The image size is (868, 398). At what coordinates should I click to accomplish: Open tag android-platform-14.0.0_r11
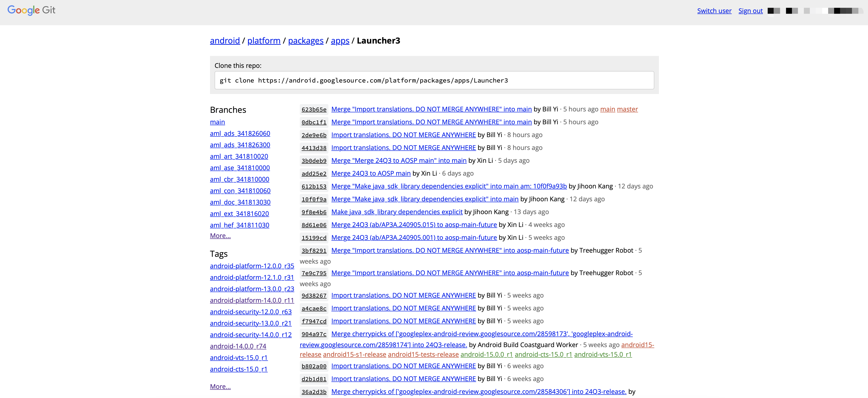tap(252, 301)
